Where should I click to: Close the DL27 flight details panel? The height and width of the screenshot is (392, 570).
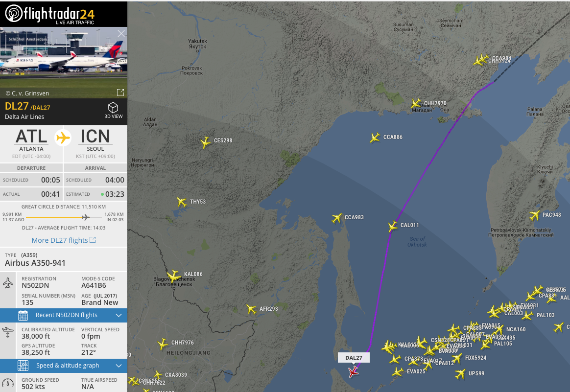(121, 34)
